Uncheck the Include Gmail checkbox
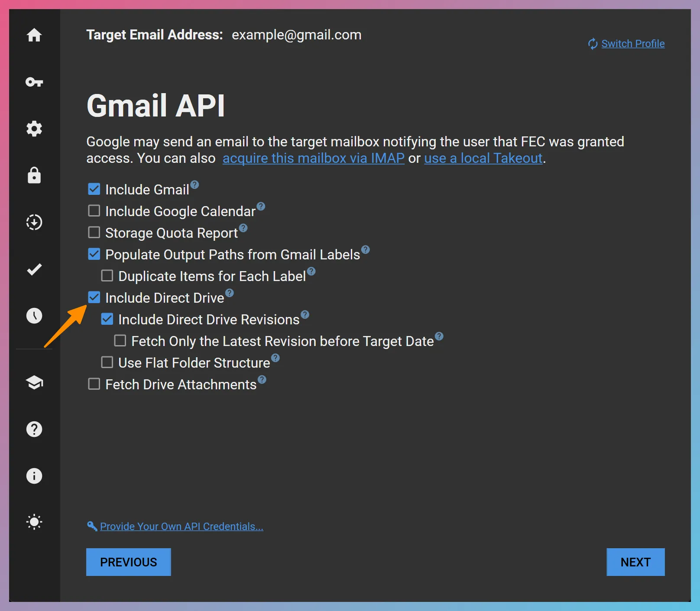This screenshot has width=700, height=611. point(94,189)
